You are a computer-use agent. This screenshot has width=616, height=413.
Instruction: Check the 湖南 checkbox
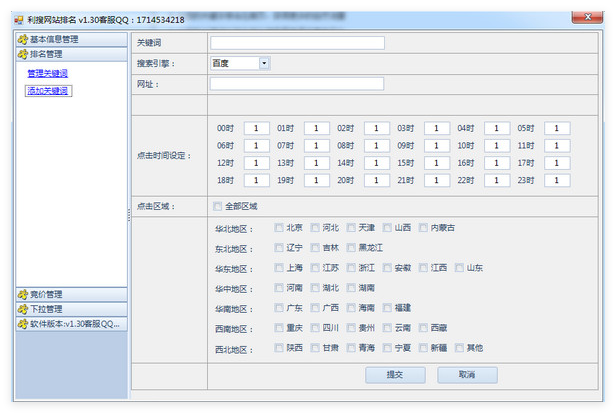[351, 288]
